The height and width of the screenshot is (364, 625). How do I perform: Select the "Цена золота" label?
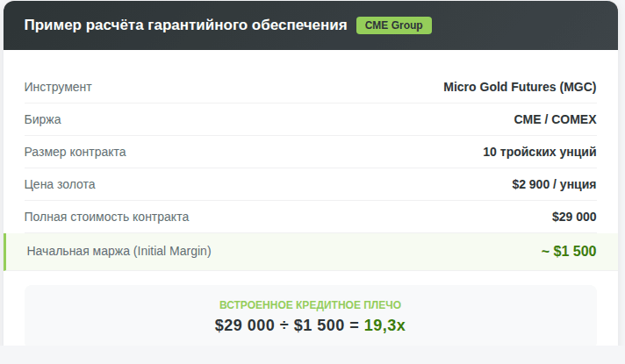[x=60, y=184]
